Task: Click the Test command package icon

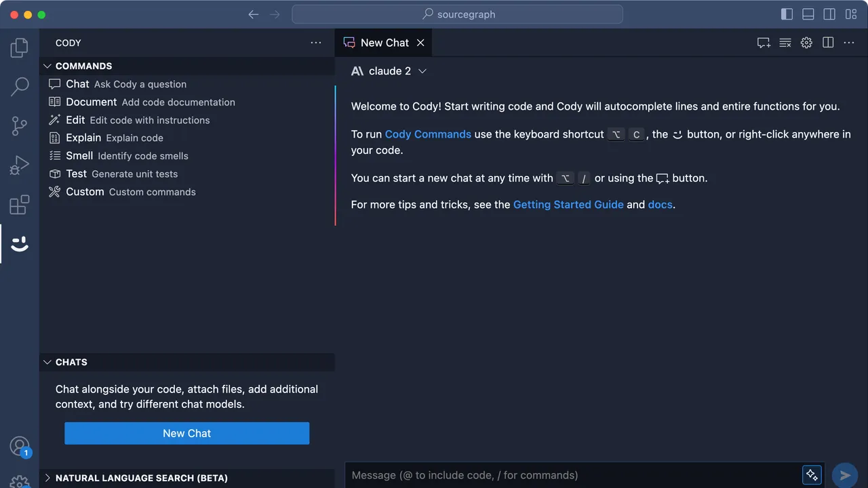Action: click(55, 174)
